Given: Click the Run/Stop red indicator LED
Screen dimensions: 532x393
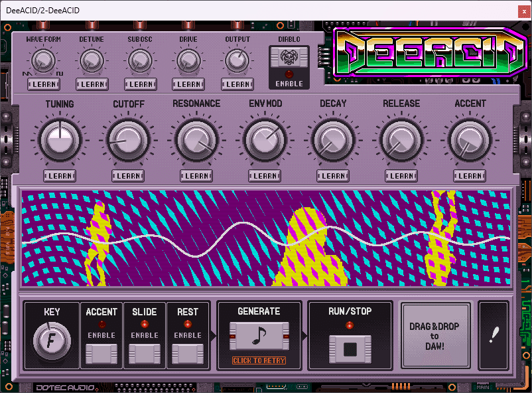Looking at the screenshot, I should 350,325.
